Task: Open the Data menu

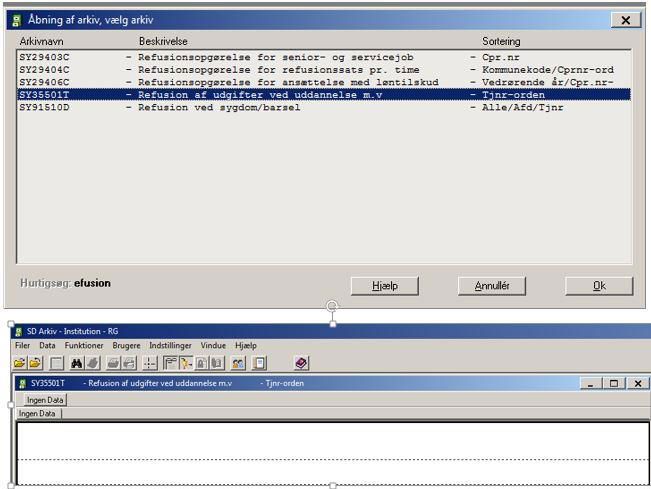Action: [47, 345]
